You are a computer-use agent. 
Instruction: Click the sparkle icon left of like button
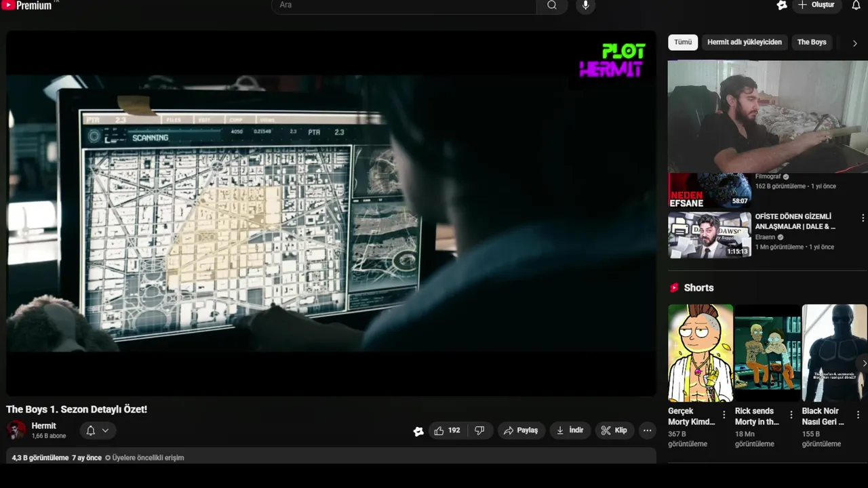pos(418,431)
